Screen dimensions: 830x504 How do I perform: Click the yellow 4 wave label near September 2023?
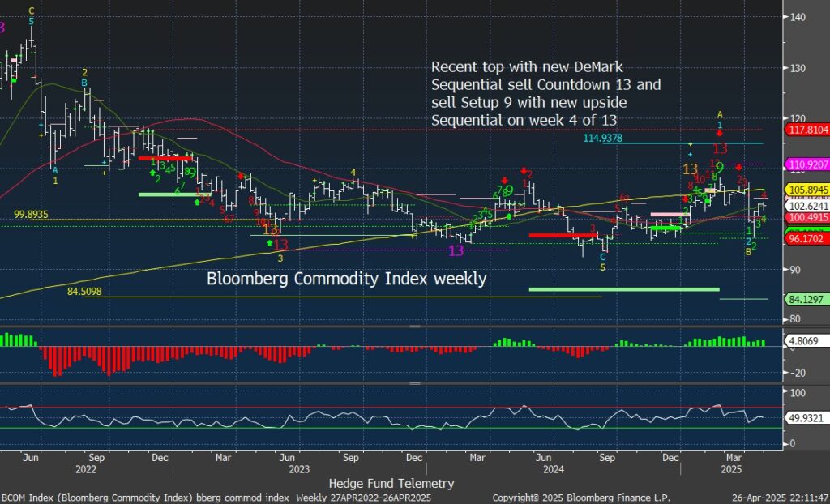(x=353, y=172)
